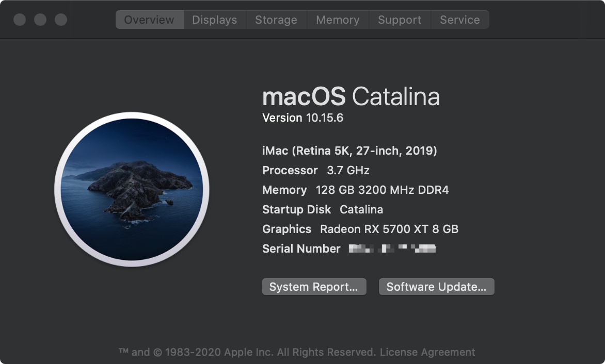Click the zoom window button
This screenshot has width=605, height=364.
click(61, 20)
